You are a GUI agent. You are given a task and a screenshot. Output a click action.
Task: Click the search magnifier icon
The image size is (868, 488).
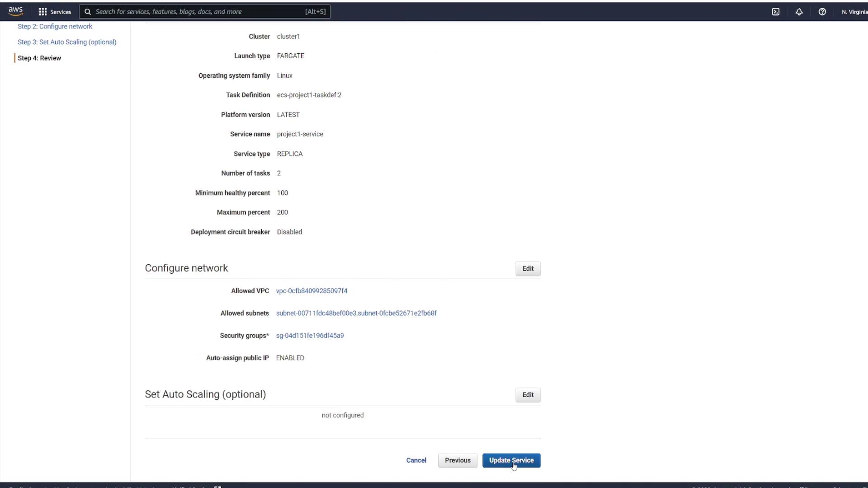[88, 12]
